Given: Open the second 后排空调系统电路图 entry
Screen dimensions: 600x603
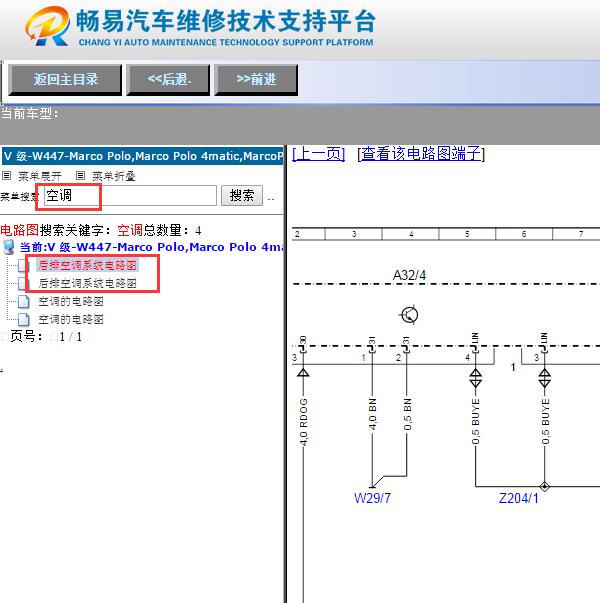Looking at the screenshot, I should [87, 283].
